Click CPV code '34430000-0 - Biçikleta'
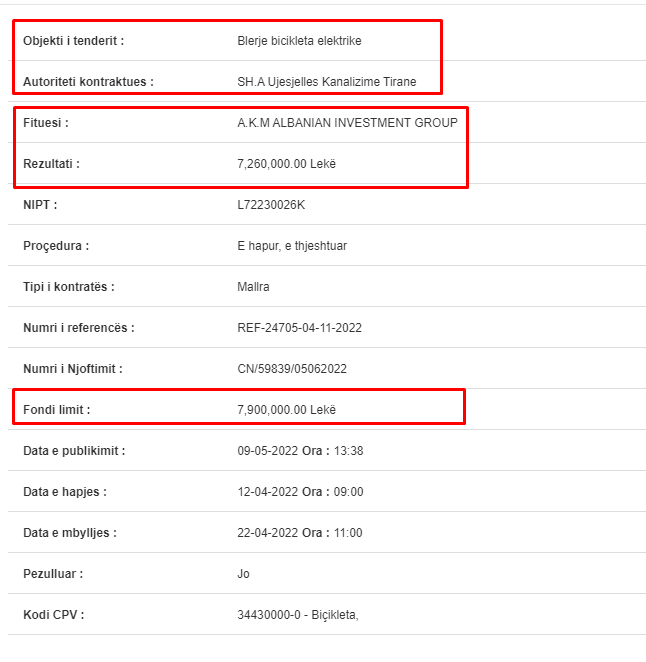The width and height of the screenshot is (646, 662). pos(298,615)
